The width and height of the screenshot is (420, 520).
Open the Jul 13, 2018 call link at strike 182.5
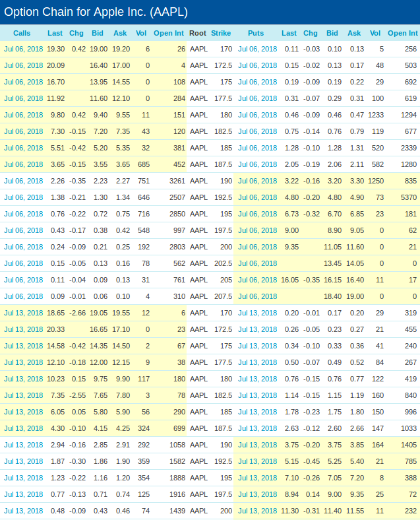(x=24, y=396)
